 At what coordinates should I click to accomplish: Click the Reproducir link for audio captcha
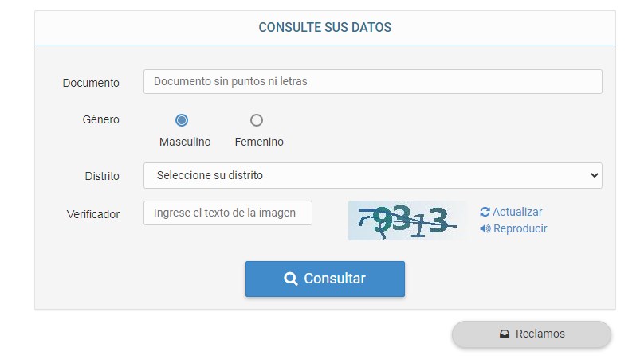click(x=520, y=228)
